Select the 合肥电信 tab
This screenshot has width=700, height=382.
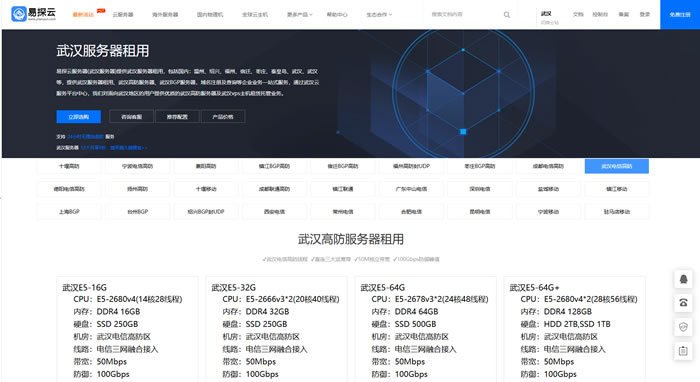click(412, 212)
